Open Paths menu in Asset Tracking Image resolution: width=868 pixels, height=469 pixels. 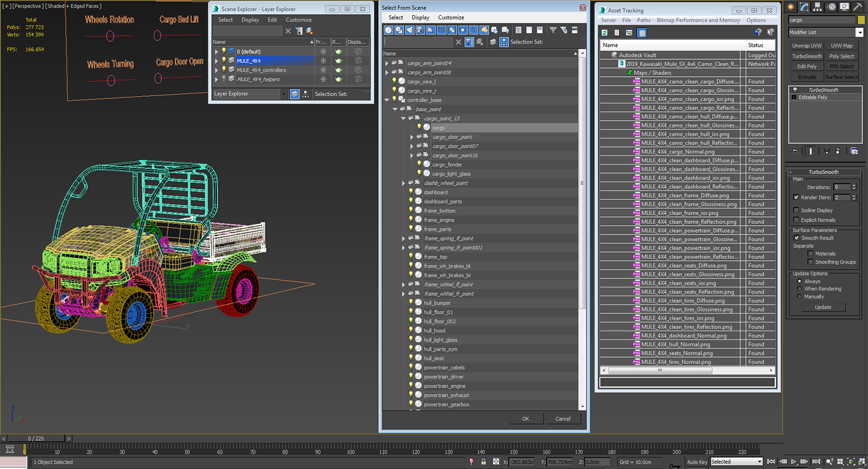click(644, 20)
